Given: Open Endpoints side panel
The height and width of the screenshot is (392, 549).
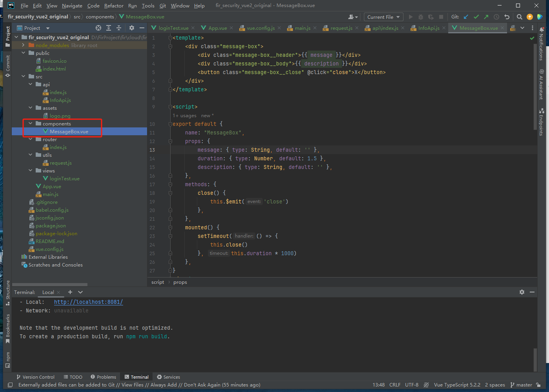Looking at the screenshot, I should (x=541, y=122).
